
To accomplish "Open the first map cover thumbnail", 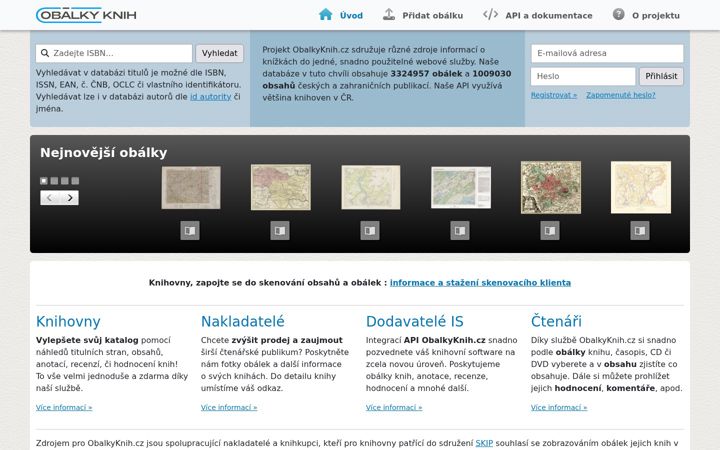I will tap(191, 188).
